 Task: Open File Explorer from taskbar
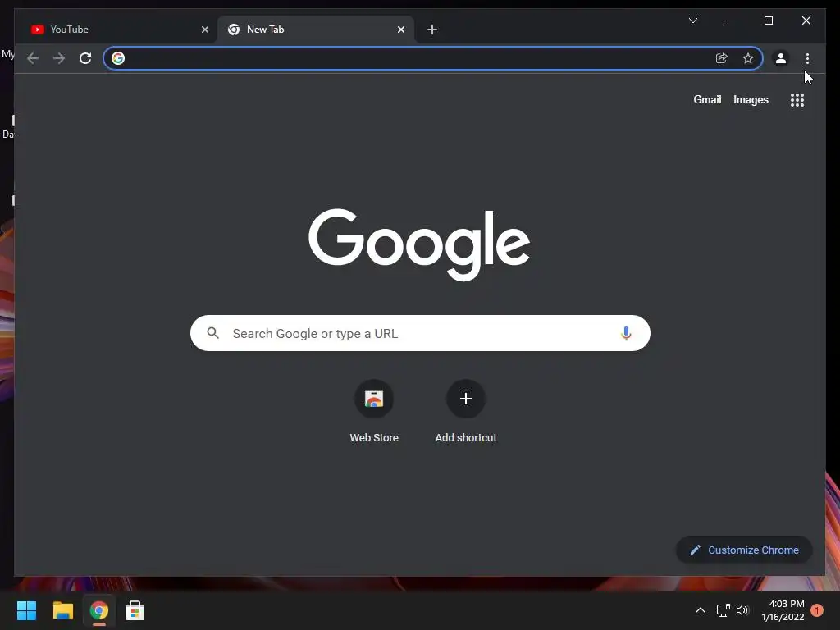click(62, 610)
